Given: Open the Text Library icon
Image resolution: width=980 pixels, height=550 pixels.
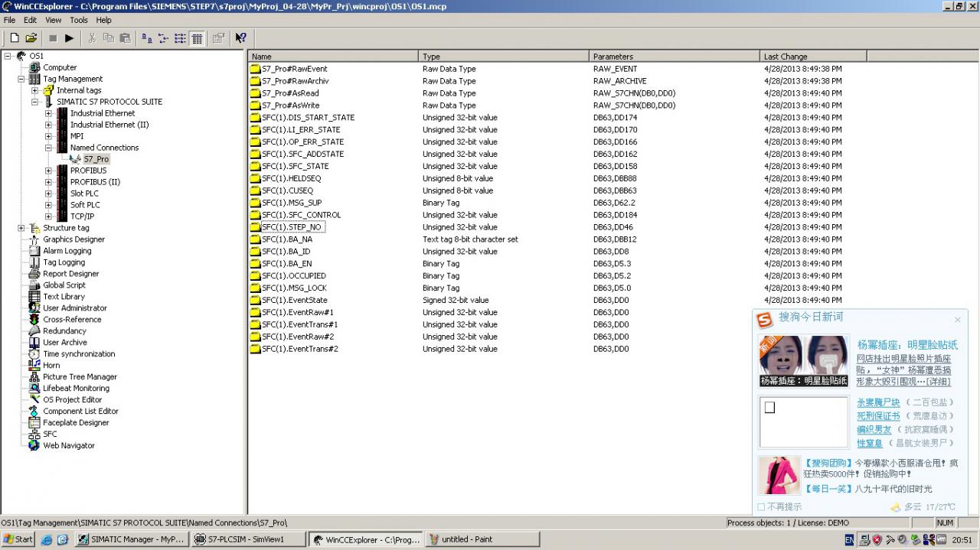Looking at the screenshot, I should tap(34, 297).
